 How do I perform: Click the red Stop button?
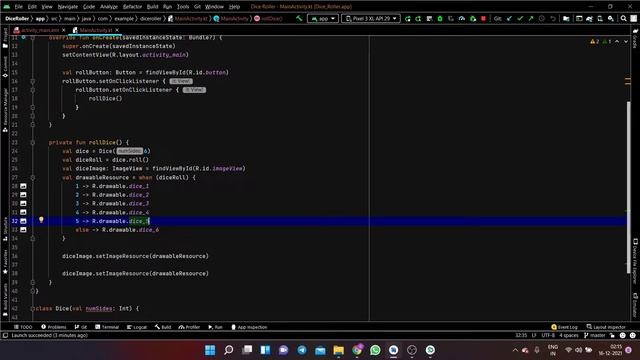[483, 18]
